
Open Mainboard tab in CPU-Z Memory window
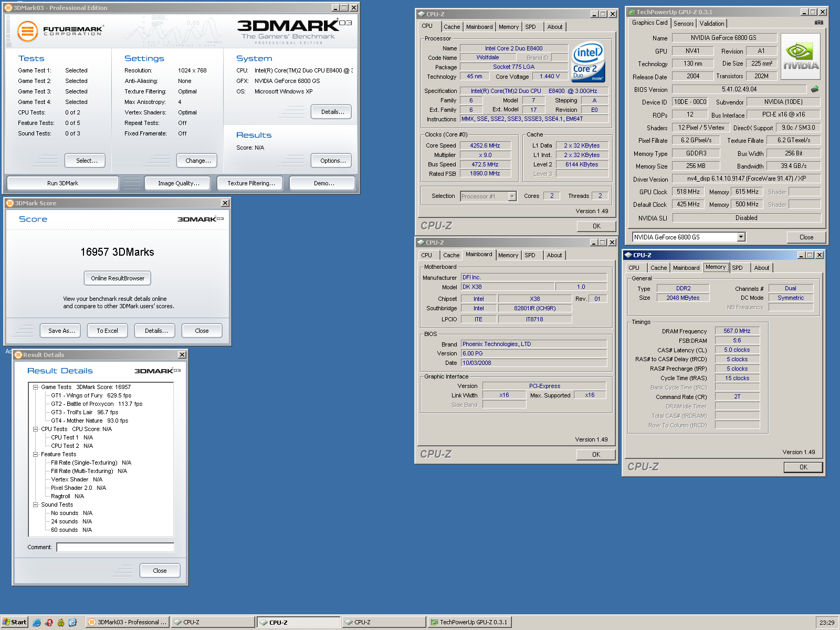point(686,268)
